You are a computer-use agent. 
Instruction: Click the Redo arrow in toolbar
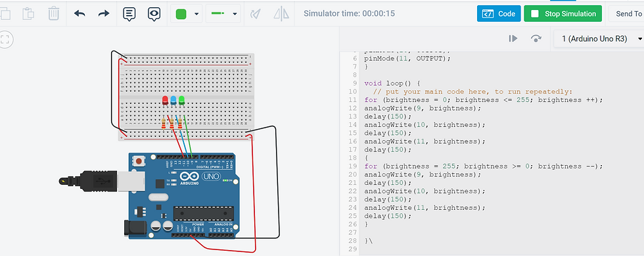tap(104, 14)
